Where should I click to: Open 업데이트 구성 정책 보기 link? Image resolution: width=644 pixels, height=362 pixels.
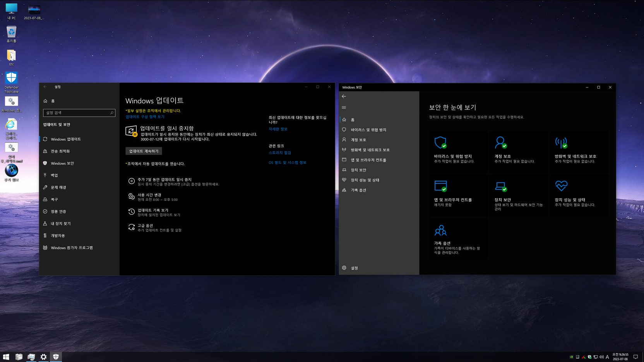pos(145,116)
